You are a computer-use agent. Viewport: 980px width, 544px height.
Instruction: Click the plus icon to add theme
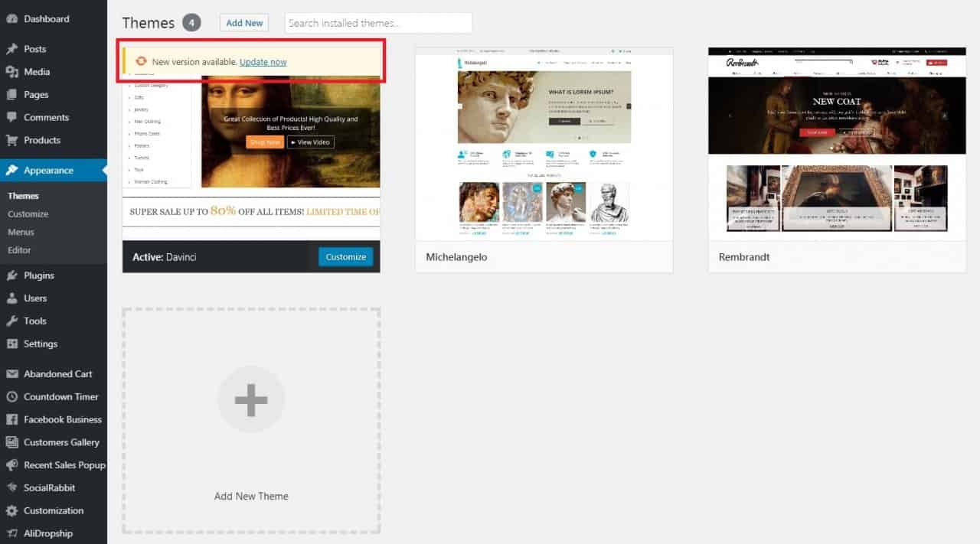[251, 400]
